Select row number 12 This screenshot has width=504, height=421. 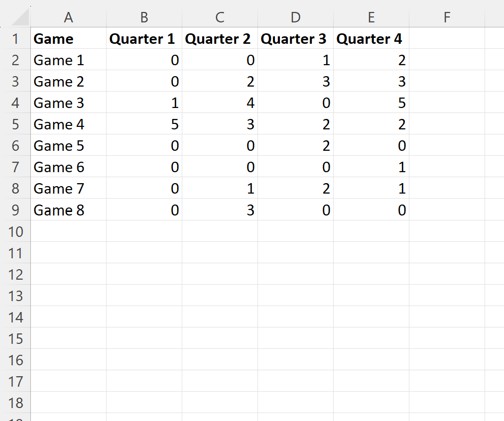[x=15, y=274]
